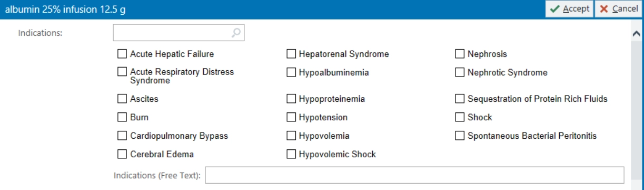Click into Indications free text box
This screenshot has width=644, height=190.
pos(414,175)
